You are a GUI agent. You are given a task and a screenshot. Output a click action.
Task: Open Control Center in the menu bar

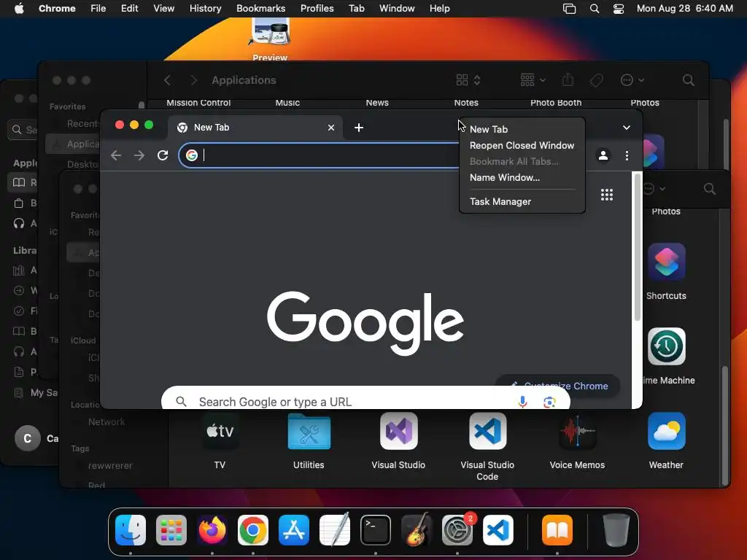tap(619, 9)
